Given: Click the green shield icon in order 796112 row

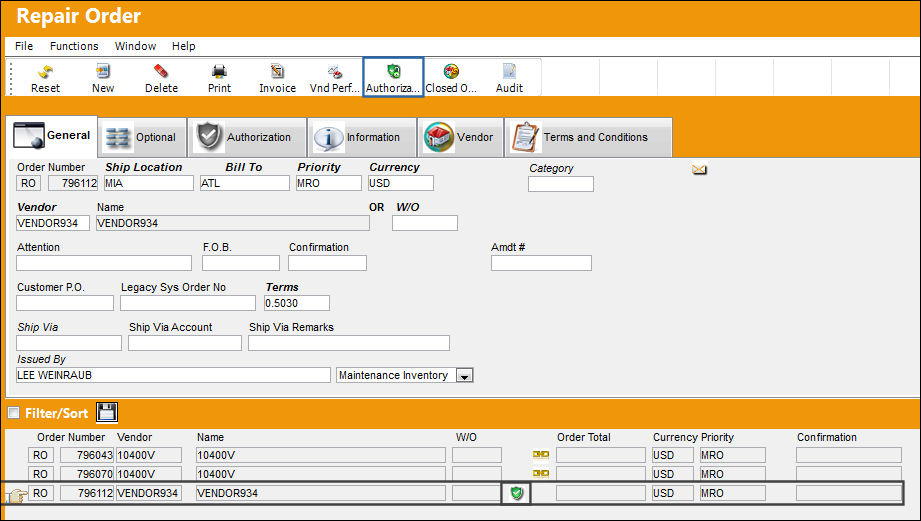Looking at the screenshot, I should point(516,493).
